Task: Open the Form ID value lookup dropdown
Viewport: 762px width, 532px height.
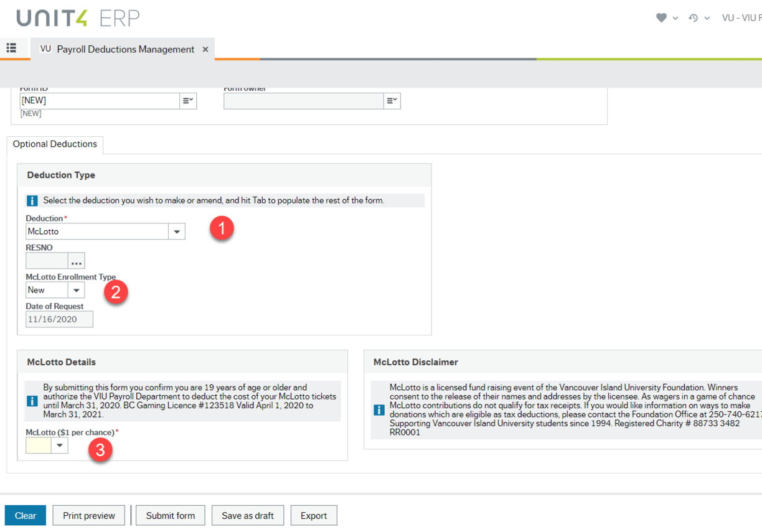Action: (x=188, y=100)
